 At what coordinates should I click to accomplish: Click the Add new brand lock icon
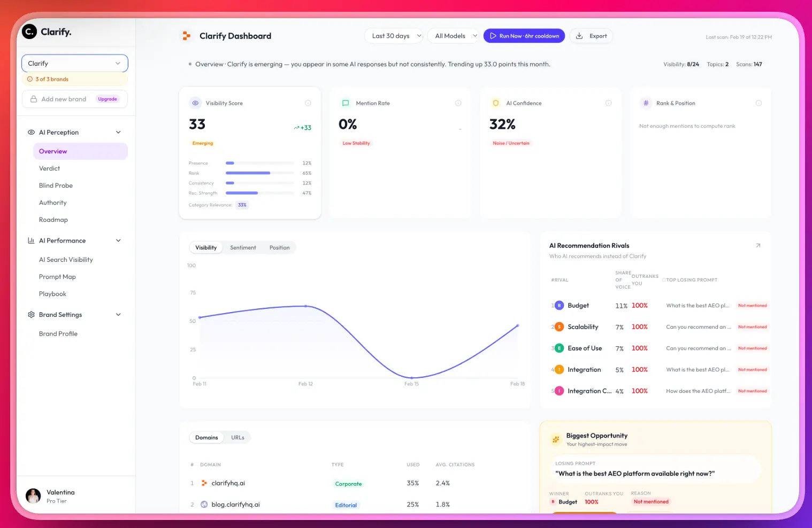[x=34, y=99]
